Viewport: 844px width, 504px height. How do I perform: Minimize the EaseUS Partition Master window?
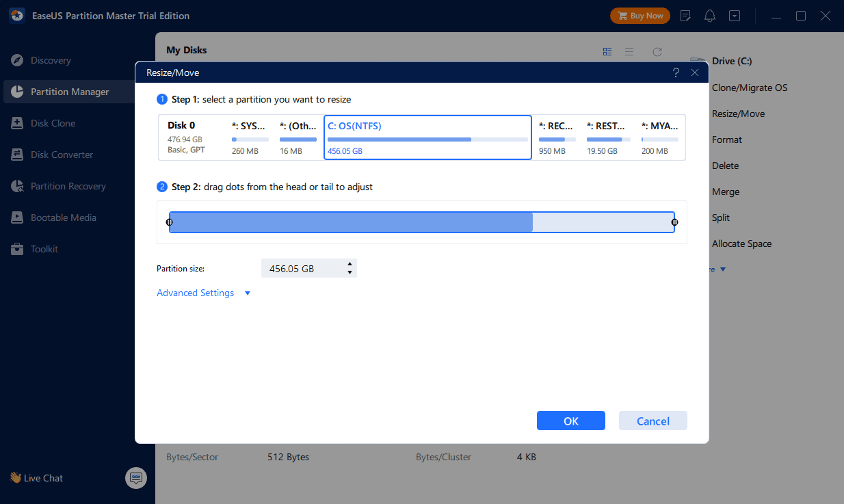776,16
